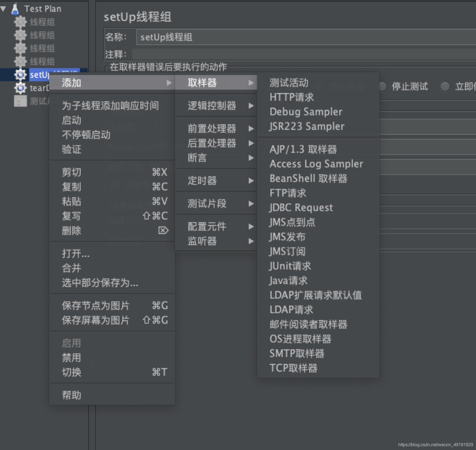476x450 pixels.
Task: Add a BeanShell 取样器
Action: point(318,179)
